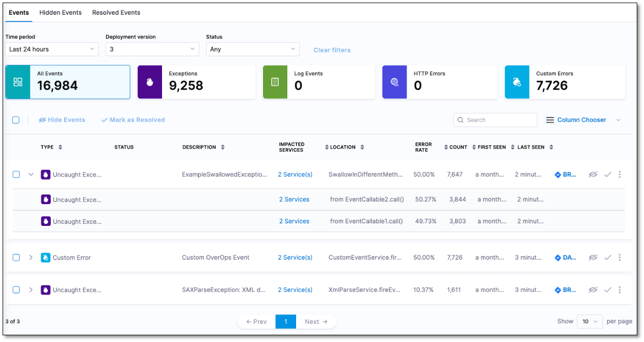Image resolution: width=644 pixels, height=342 pixels.
Task: Click the HTTP Errors globe icon
Action: coord(394,82)
